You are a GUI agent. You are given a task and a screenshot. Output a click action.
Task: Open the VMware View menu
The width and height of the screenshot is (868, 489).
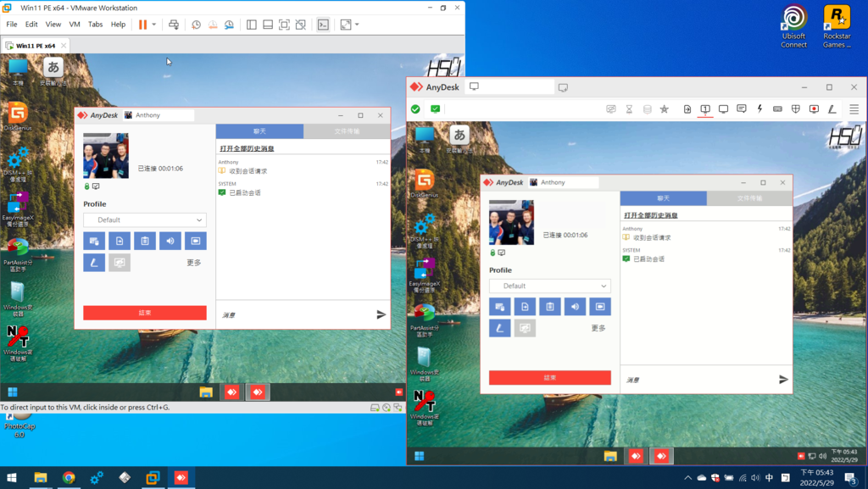(53, 25)
